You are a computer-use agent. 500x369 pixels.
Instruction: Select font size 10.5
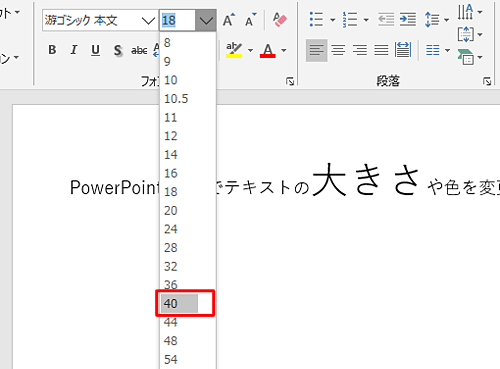click(x=188, y=99)
